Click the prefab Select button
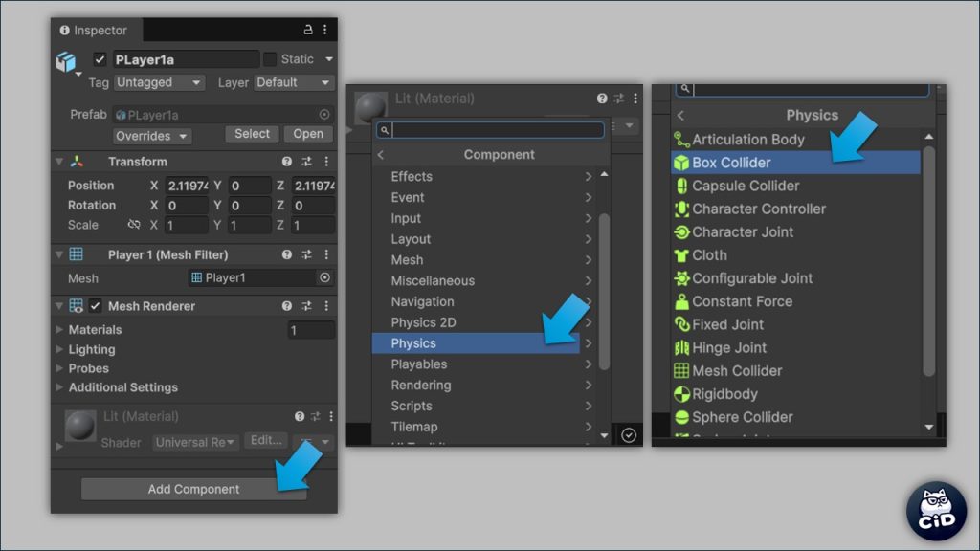 tap(252, 134)
